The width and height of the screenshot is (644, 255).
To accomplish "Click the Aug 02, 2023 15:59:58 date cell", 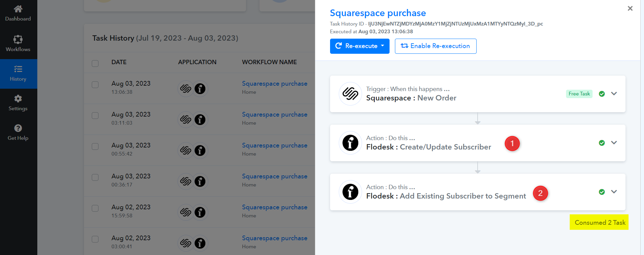I will pos(131,211).
